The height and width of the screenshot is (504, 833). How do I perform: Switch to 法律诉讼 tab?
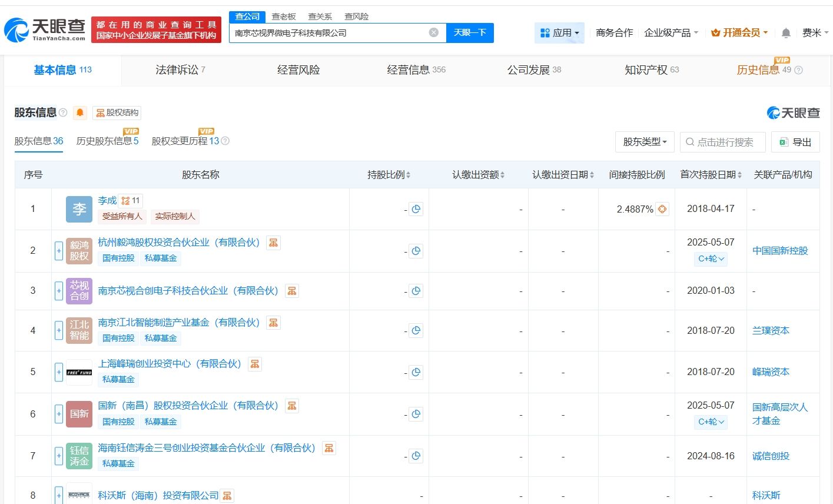[180, 70]
